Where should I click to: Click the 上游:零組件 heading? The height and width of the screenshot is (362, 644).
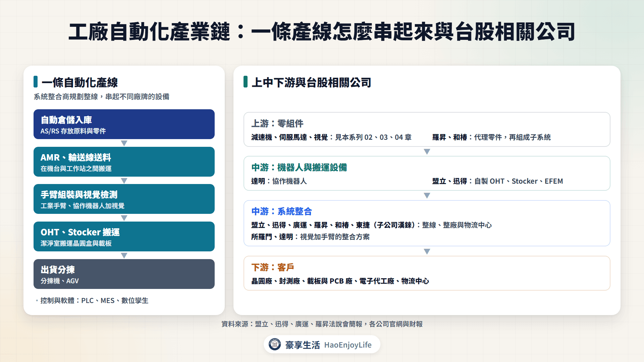click(277, 123)
